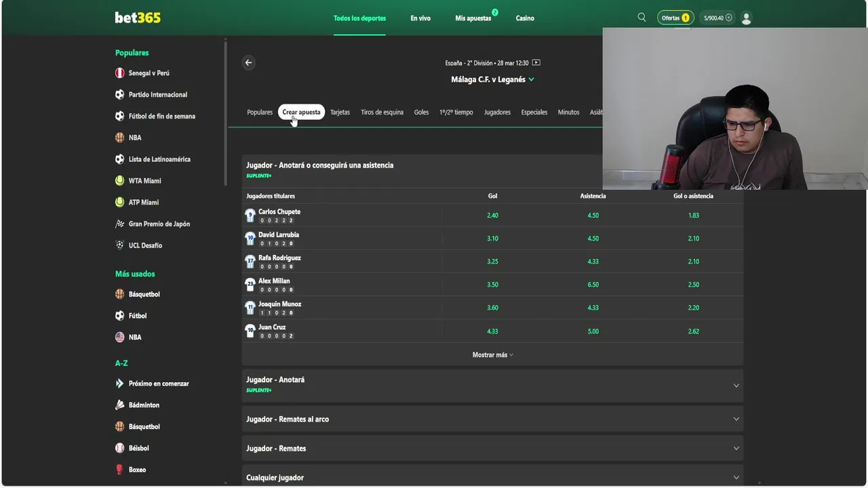Click the Lista de Latinoamérica ball icon
This screenshot has height=488, width=868.
coord(120,159)
